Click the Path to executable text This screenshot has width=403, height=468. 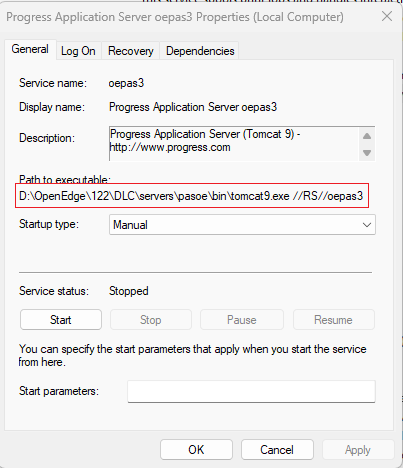point(191,196)
